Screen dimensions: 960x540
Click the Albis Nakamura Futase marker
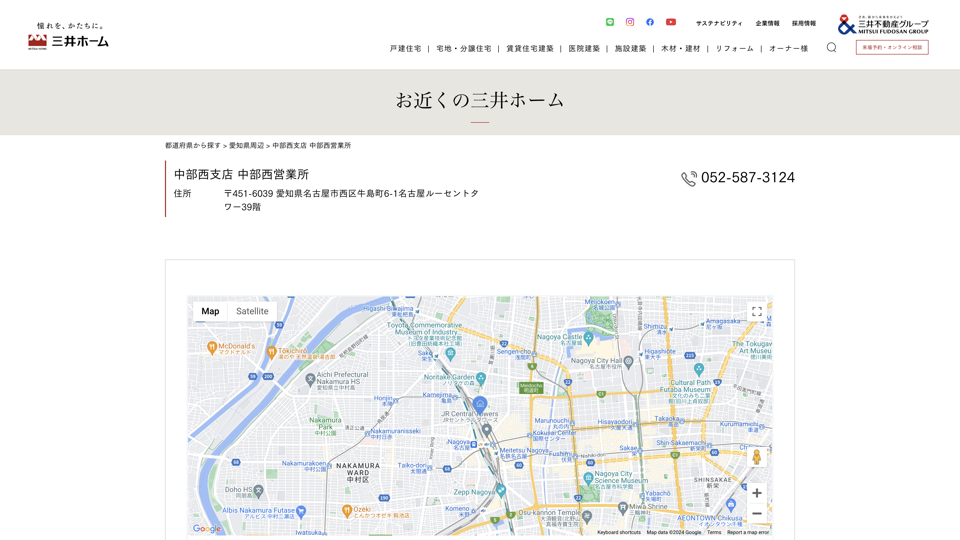[x=301, y=510]
